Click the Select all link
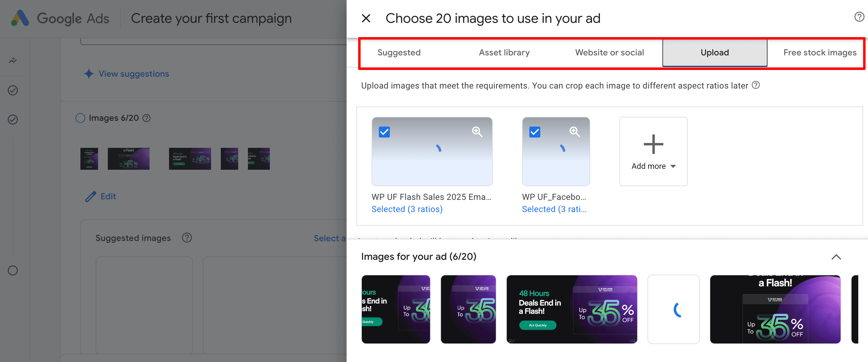 pyautogui.click(x=330, y=238)
